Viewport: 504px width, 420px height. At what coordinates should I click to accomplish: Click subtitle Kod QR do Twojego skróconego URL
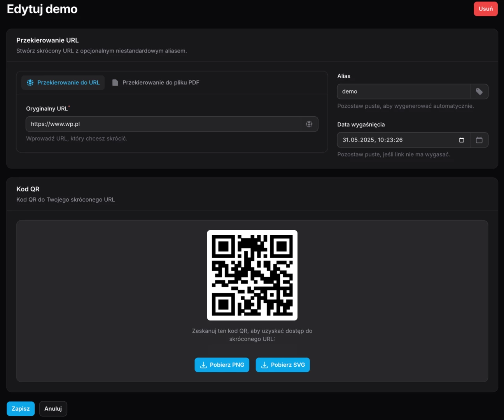coord(66,199)
